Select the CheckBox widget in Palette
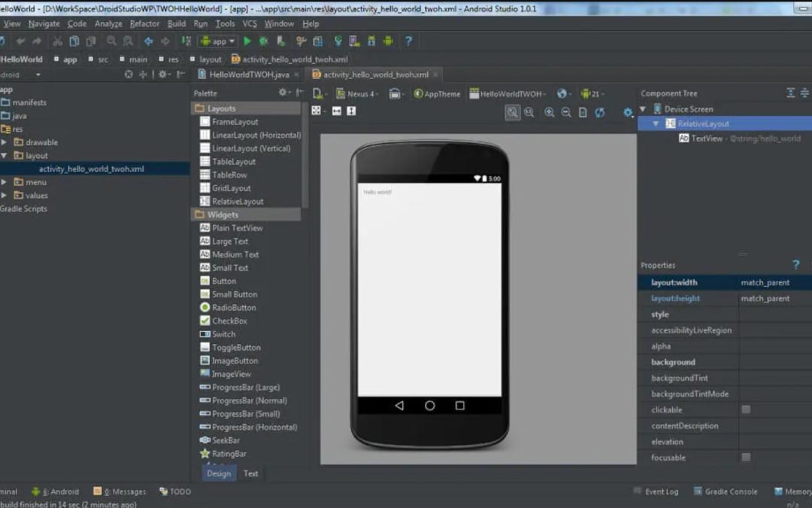 (x=229, y=321)
